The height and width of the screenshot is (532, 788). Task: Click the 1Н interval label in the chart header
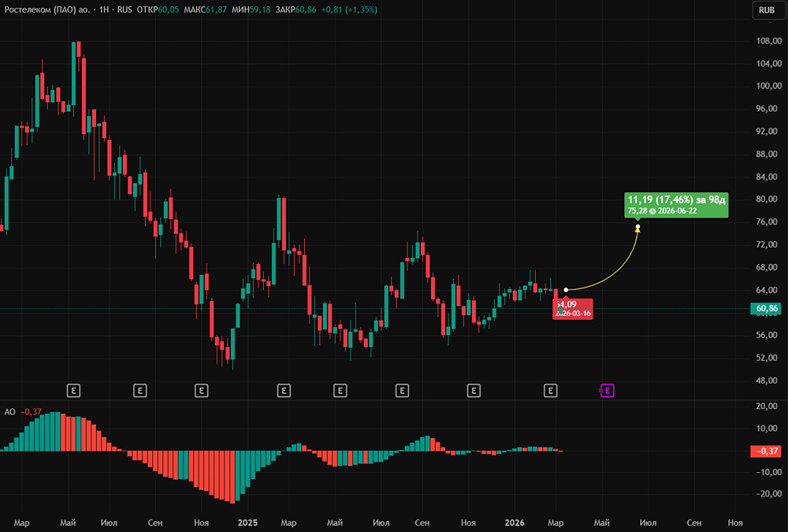coord(104,9)
